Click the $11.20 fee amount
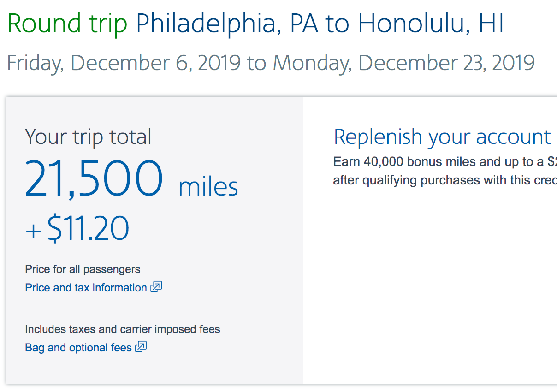This screenshot has width=557, height=392. [x=88, y=229]
